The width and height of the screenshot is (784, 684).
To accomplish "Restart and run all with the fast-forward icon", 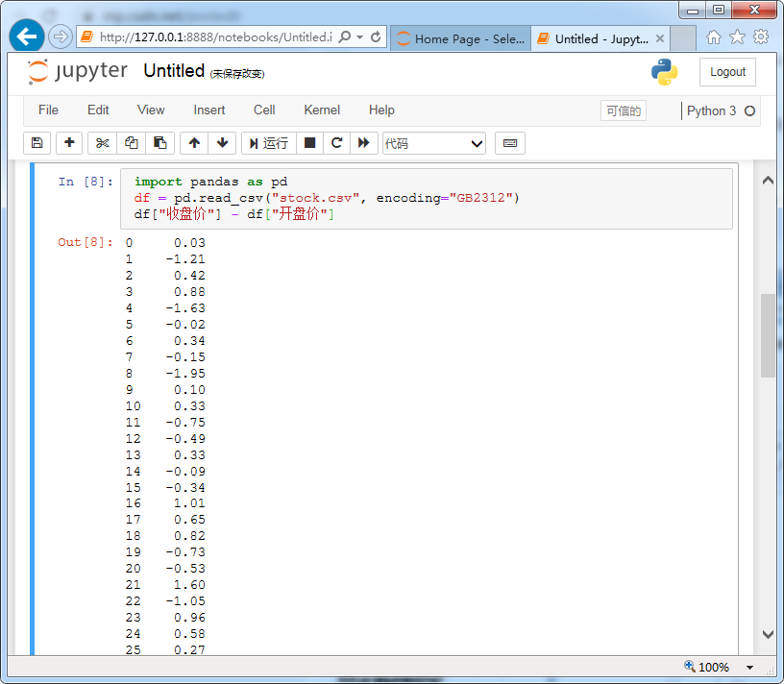I will click(364, 143).
